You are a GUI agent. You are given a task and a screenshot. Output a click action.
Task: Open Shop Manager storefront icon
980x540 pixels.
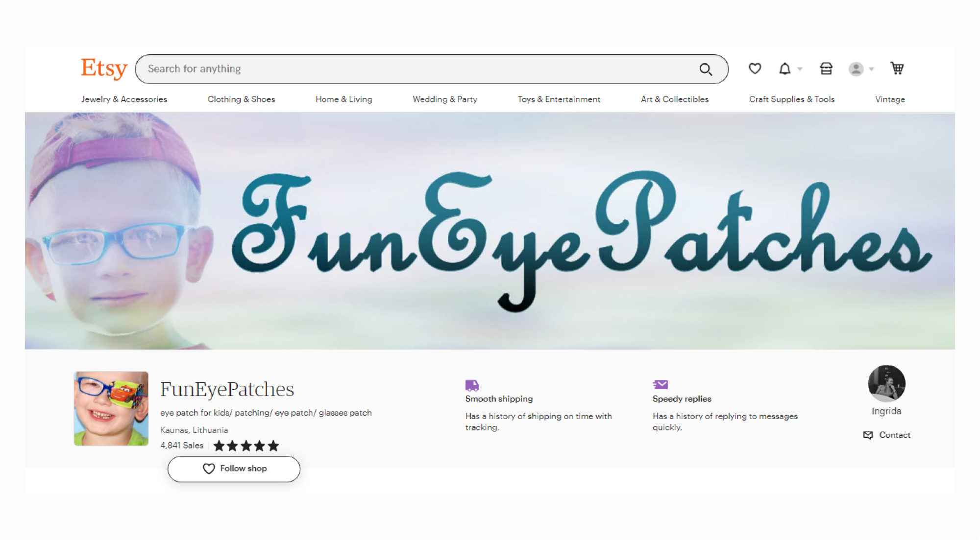tap(826, 69)
